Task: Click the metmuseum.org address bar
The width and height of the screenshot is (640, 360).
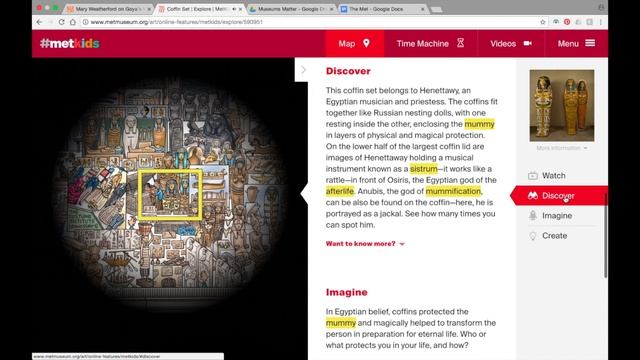Action: point(310,22)
